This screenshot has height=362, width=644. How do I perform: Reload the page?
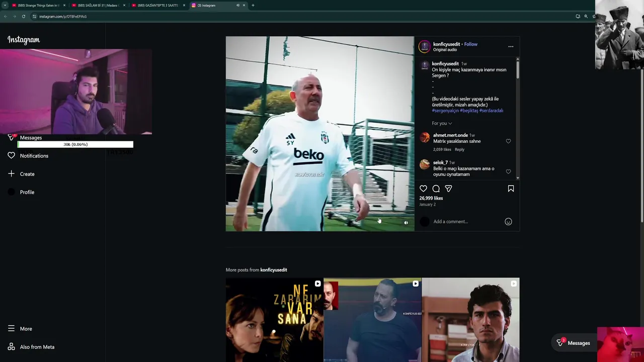23,17
